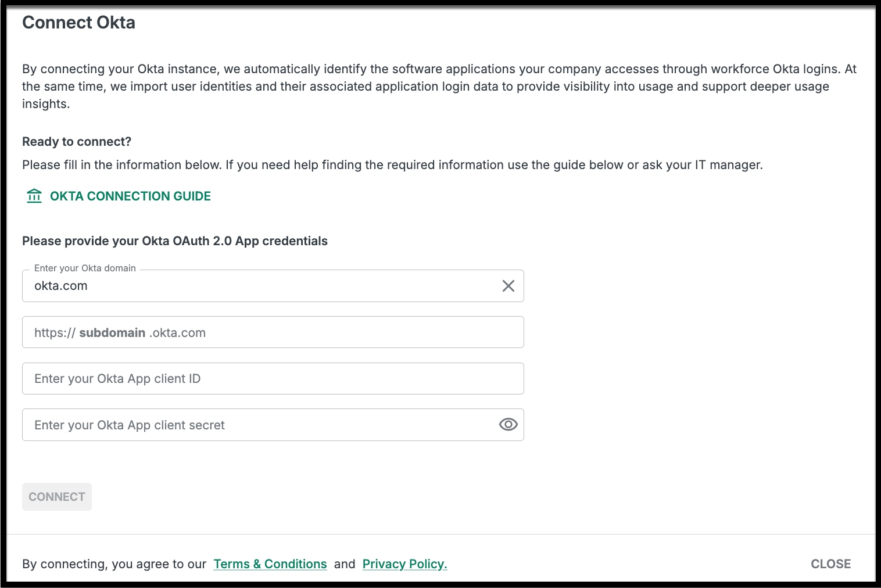Screen dimensions: 881x588
Task: Click the "By connecting, you agree" footer text
Action: 114,564
